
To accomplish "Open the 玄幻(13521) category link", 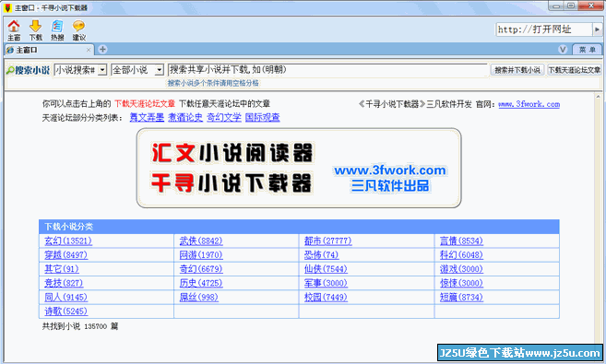I will point(68,241).
